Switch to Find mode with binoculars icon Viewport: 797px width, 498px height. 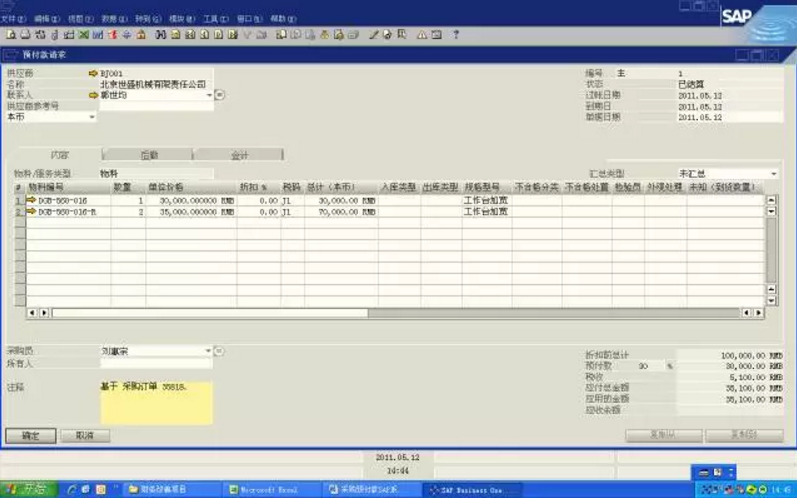[161, 35]
